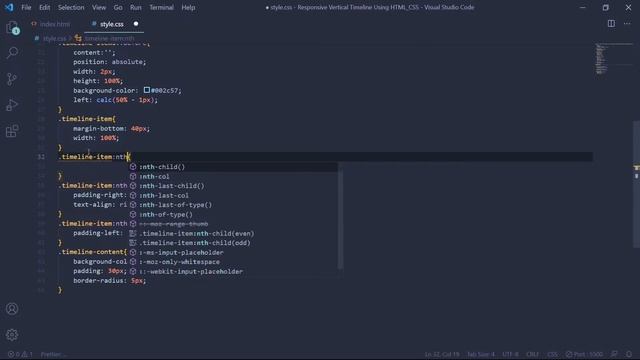Select the :nth-of-type() suggestion
640x360 pixels.
(233, 214)
